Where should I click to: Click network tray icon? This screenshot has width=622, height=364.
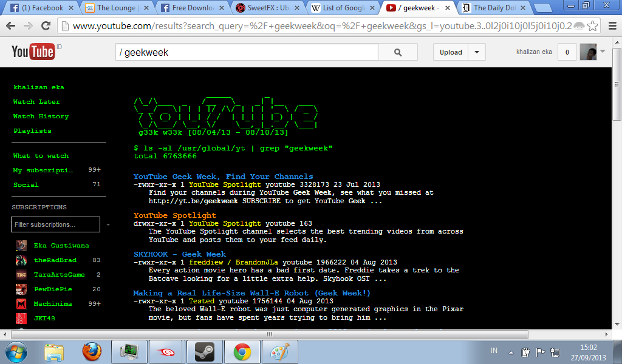click(x=555, y=352)
